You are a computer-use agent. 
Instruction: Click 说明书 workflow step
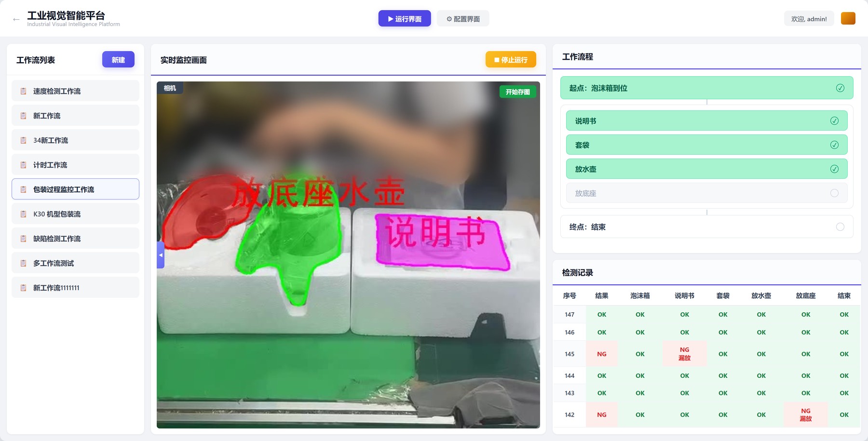tap(706, 120)
